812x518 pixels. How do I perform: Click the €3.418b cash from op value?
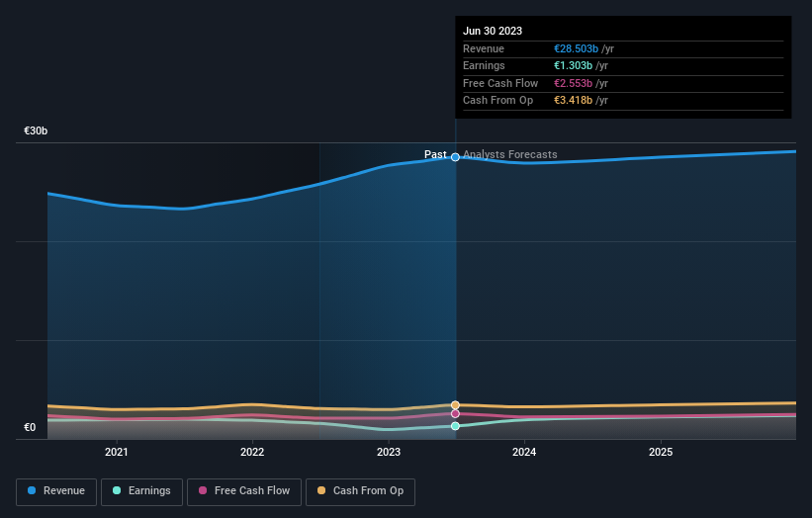(573, 101)
